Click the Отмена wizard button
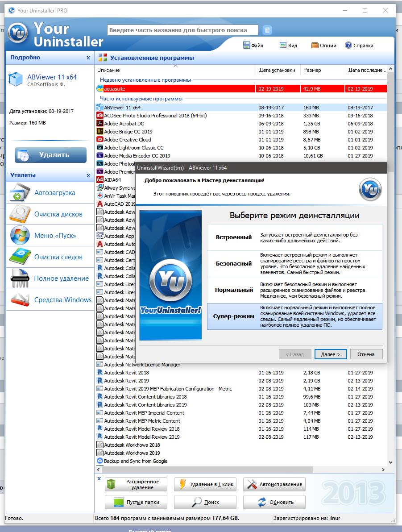 click(366, 354)
